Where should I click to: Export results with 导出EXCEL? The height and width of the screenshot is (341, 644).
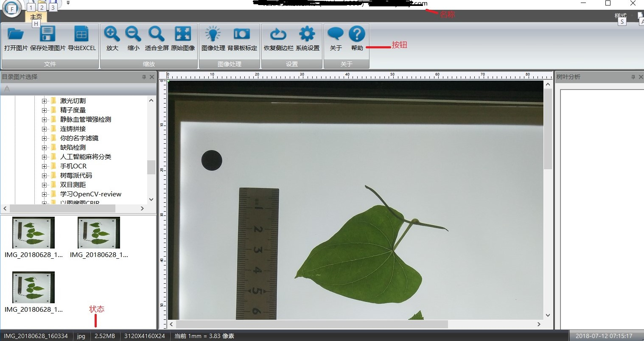pyautogui.click(x=82, y=39)
